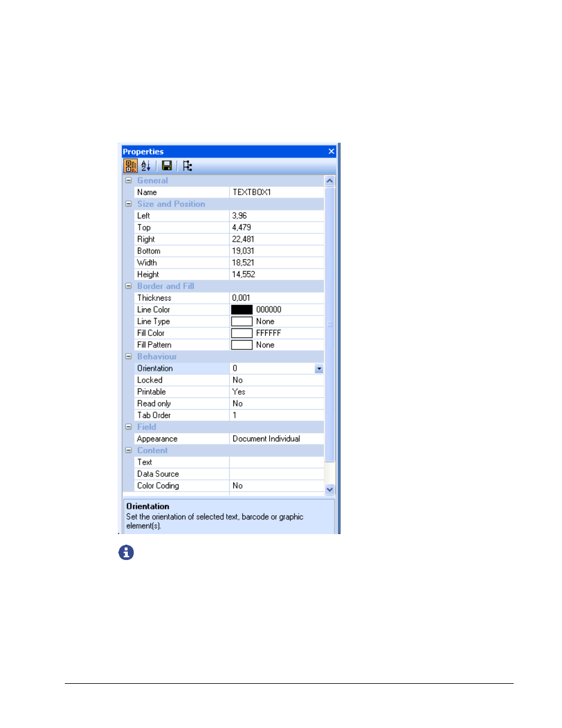This screenshot has height=728, width=562.
Task: Click Appearance value Document Individual
Action: click(x=277, y=439)
